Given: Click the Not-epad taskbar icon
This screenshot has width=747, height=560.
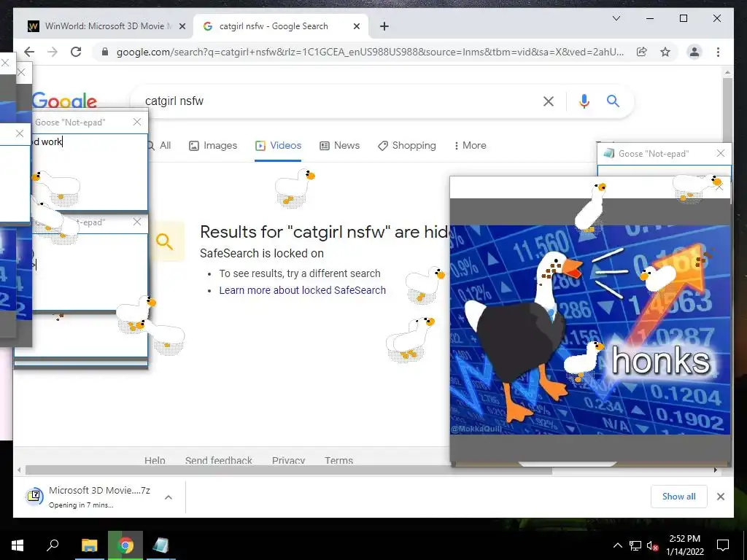Looking at the screenshot, I should click(160, 545).
